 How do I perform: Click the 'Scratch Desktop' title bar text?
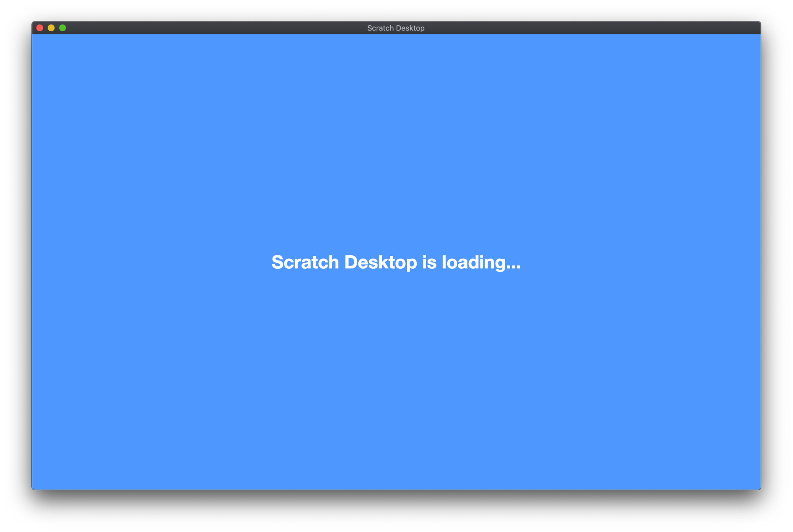[396, 28]
